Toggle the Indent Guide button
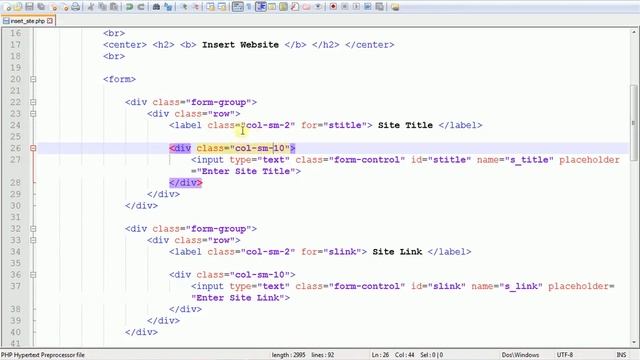Viewport: 640px width, 360px height. coord(260,7)
